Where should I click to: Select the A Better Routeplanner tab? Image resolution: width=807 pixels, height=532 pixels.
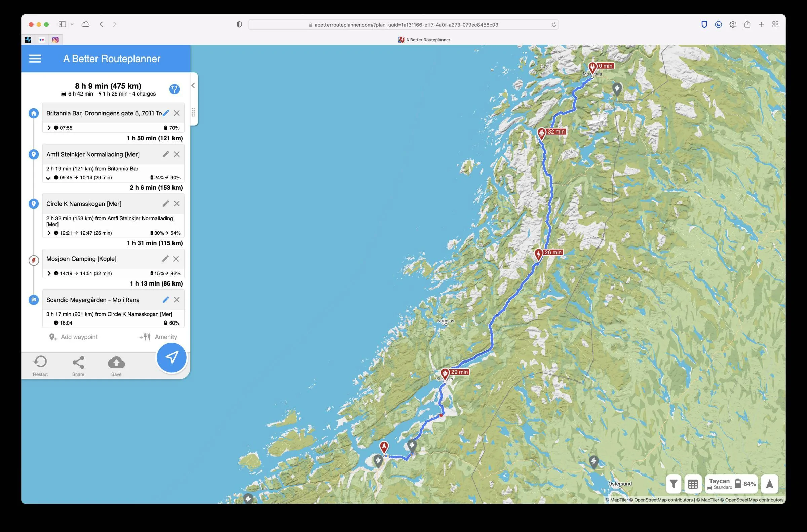(424, 40)
